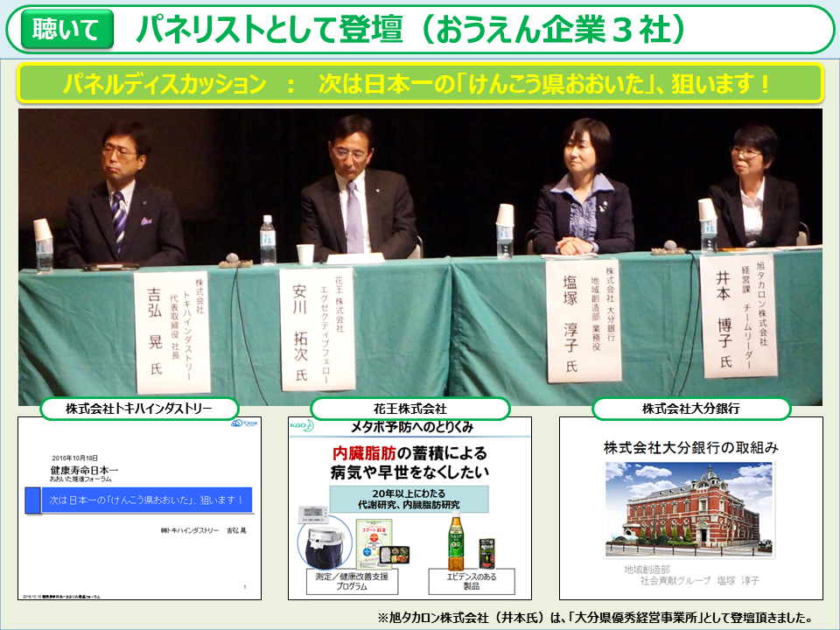Click the エビデンスのある製品 box
This screenshot has height=630, width=840.
pyautogui.click(x=472, y=581)
